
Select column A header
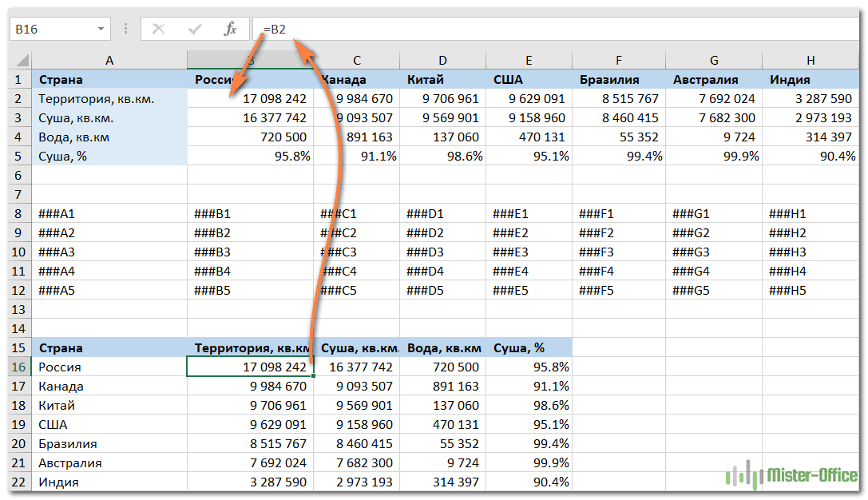[109, 61]
